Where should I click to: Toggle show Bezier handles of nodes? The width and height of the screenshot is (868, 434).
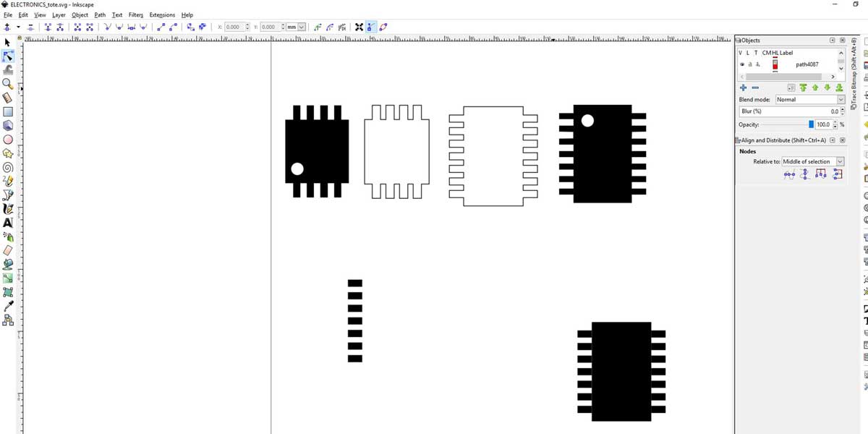pyautogui.click(x=371, y=27)
